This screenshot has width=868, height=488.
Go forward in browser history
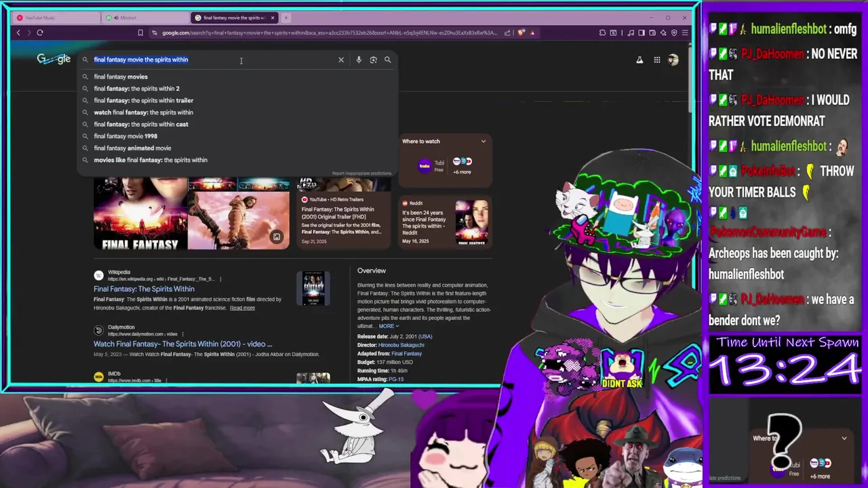pos(28,33)
